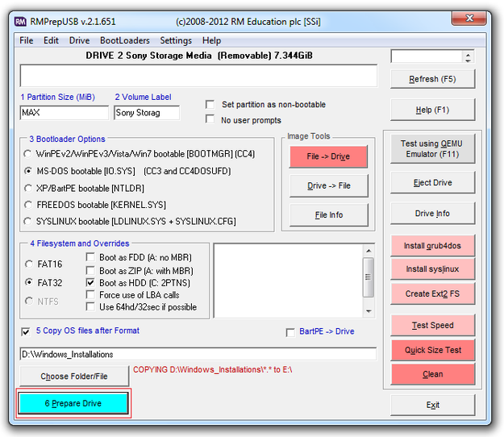Select XP/BartPE bootable [NTLDR] option
The width and height of the screenshot is (504, 437).
click(28, 188)
